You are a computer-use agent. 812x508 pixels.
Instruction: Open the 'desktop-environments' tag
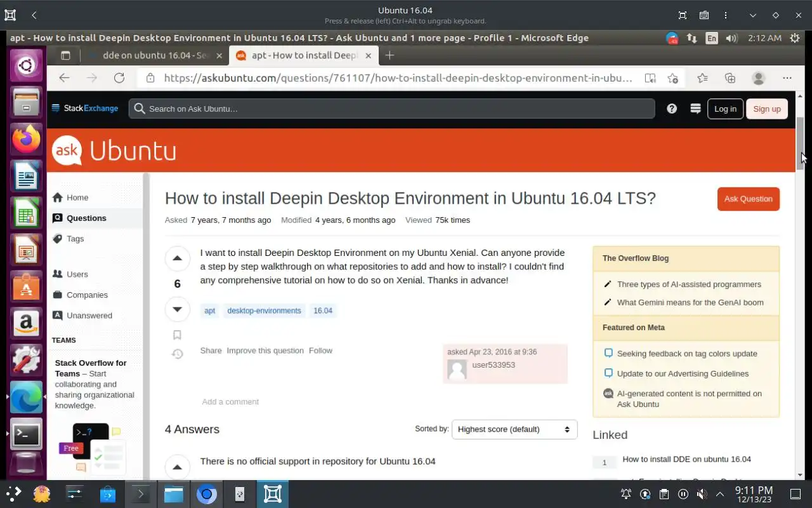264,311
